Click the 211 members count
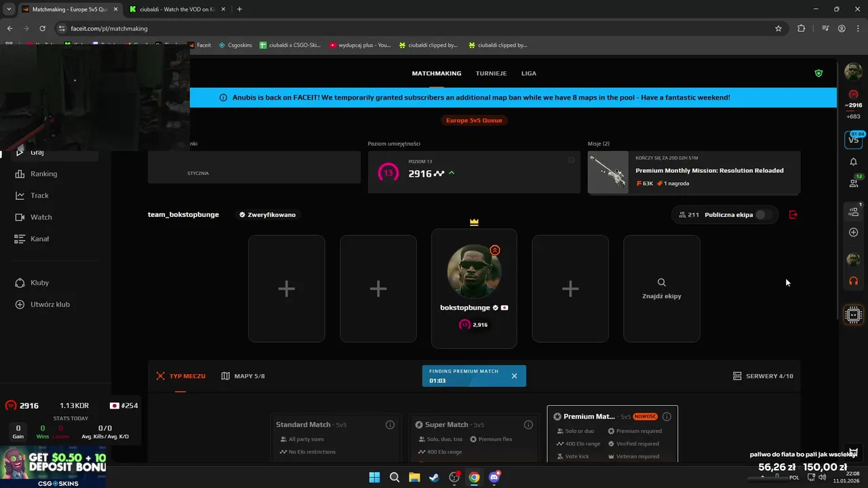 tap(688, 215)
